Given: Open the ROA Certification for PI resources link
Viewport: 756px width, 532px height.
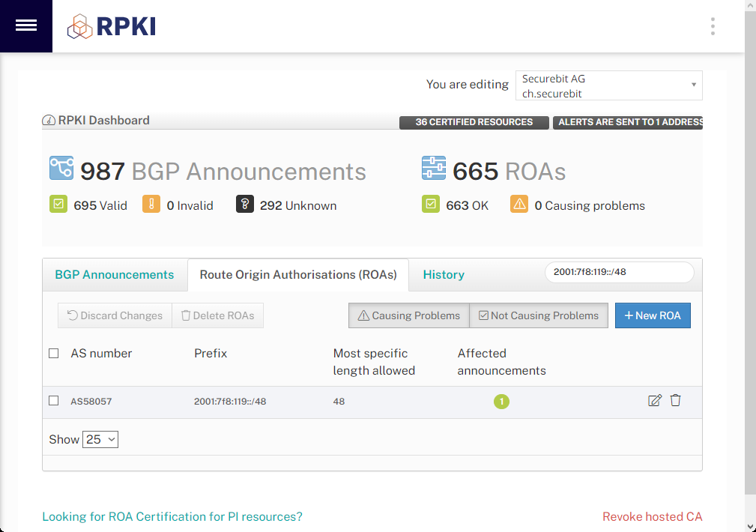Looking at the screenshot, I should point(172,516).
